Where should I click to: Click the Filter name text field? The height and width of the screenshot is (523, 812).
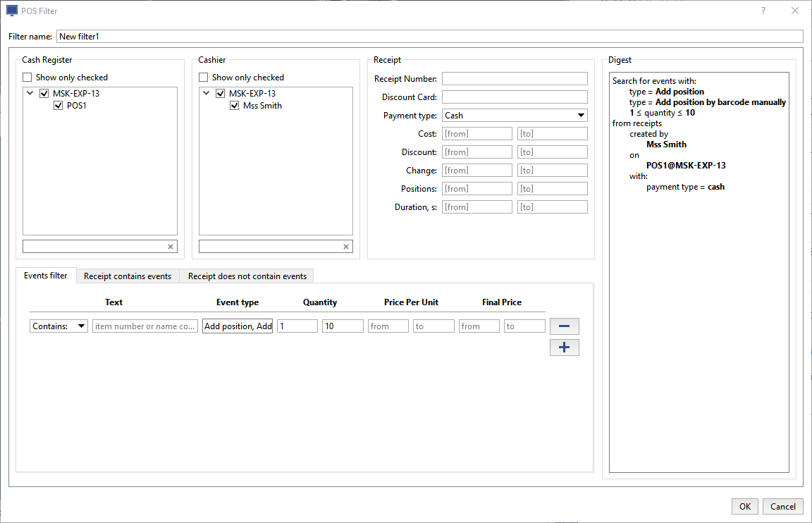coord(429,37)
